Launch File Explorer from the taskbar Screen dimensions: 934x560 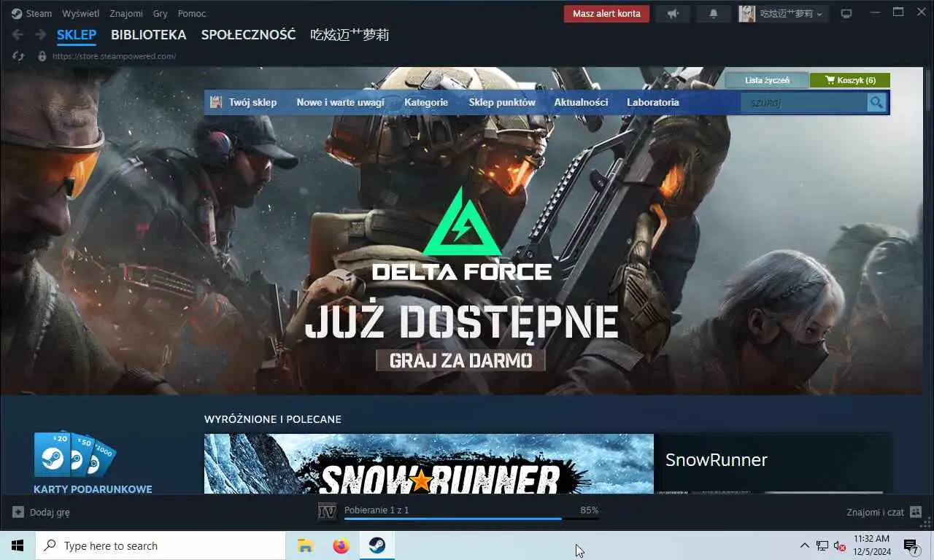pos(305,545)
